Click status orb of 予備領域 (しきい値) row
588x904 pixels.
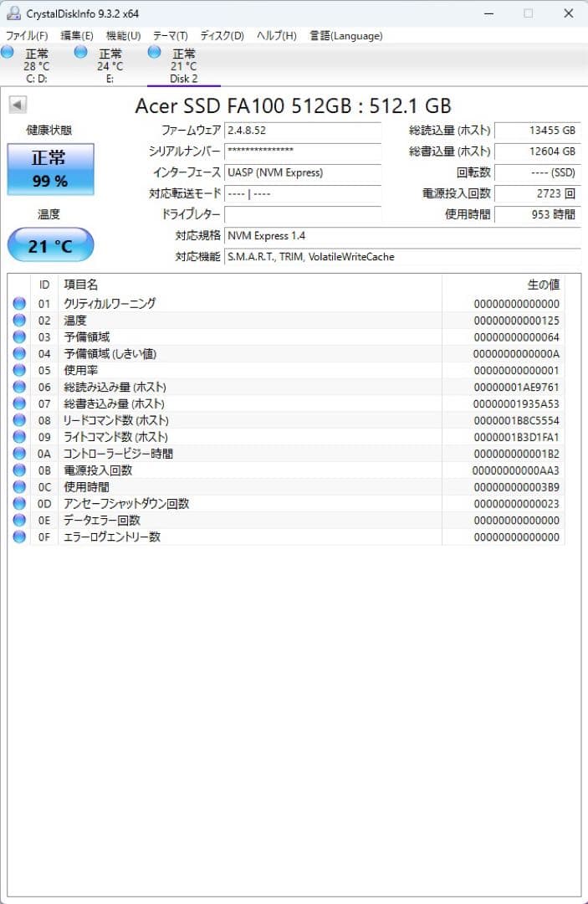(x=19, y=353)
